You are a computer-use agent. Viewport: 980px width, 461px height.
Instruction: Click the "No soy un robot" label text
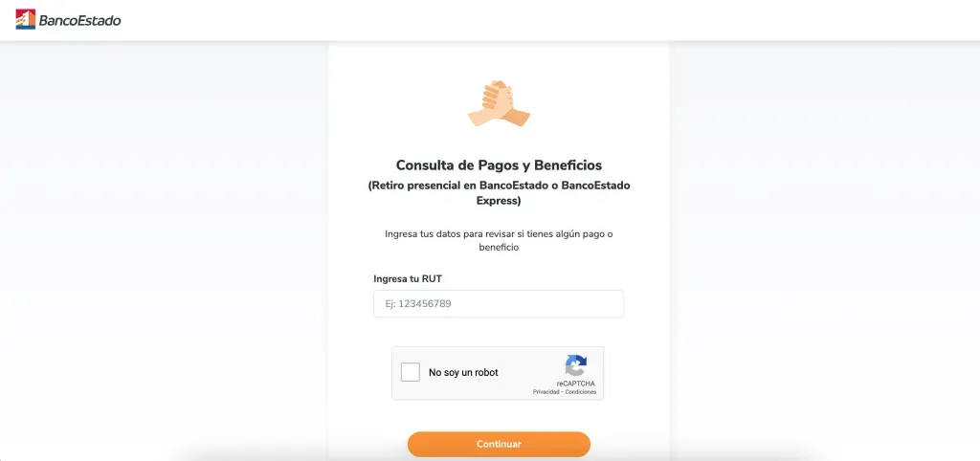pos(463,372)
